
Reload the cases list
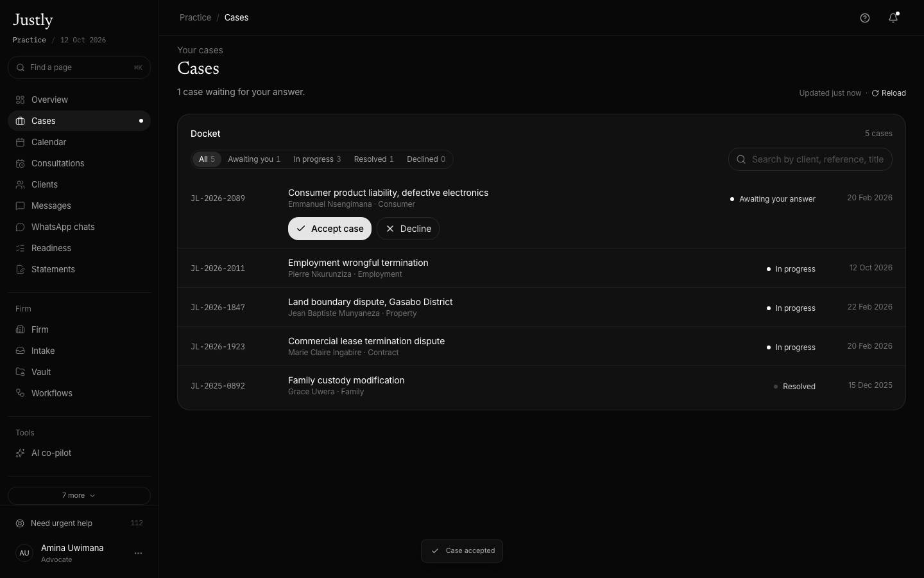pos(889,93)
